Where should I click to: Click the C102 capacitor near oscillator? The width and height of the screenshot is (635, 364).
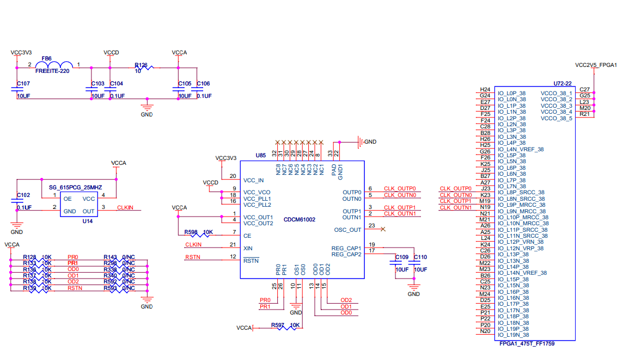17,201
